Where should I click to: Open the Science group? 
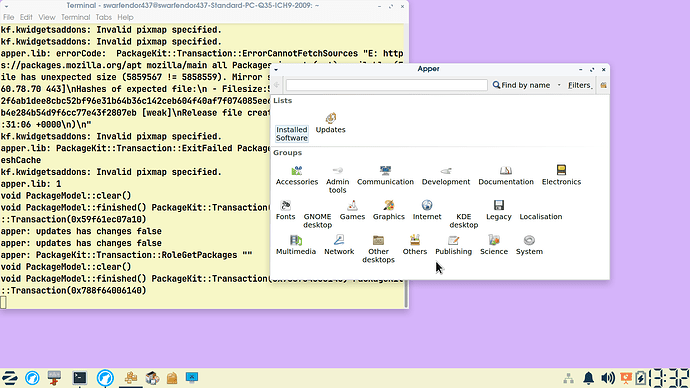pyautogui.click(x=494, y=245)
